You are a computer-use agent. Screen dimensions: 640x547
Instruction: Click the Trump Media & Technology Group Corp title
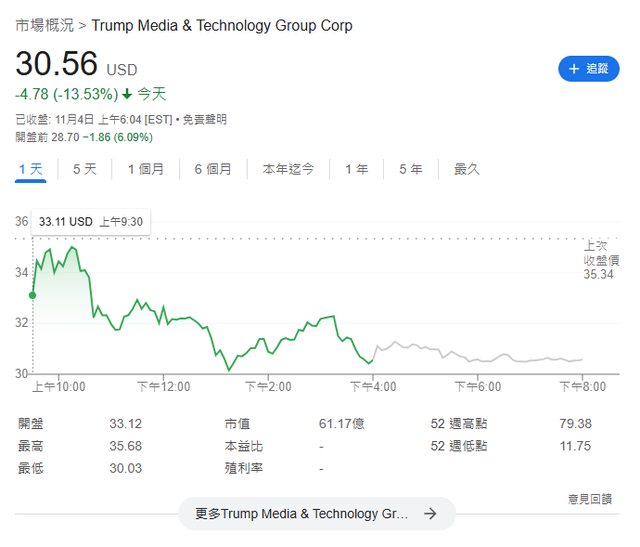[221, 25]
